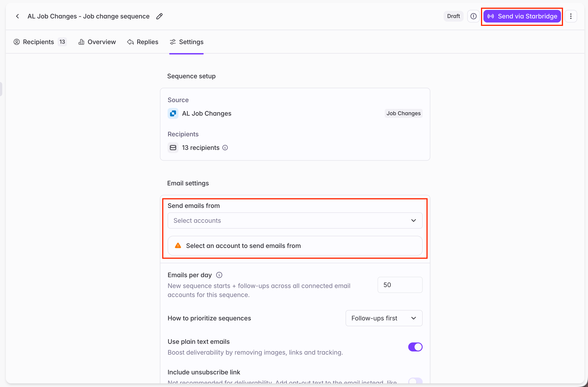The width and height of the screenshot is (588, 387).
Task: Select the Settings tab
Action: 187,42
